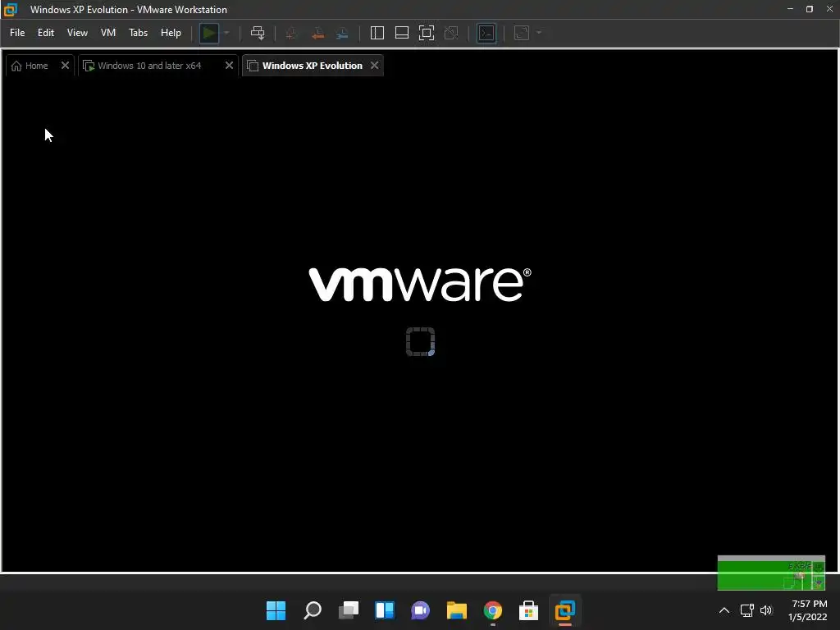Open the VM menu
Viewport: 840px width, 630px height.
(108, 33)
